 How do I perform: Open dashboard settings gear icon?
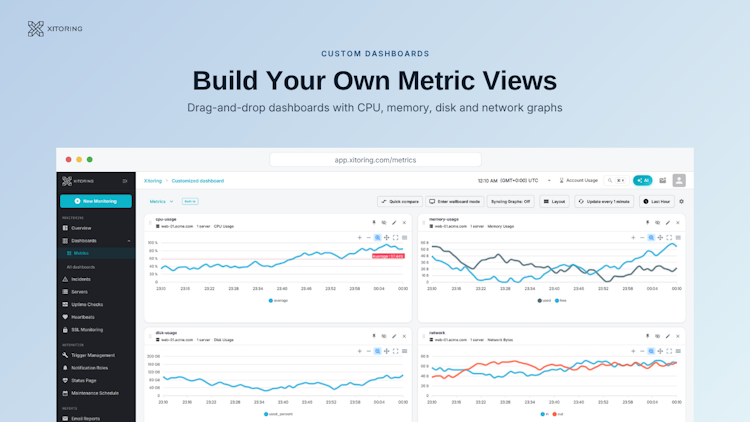tap(682, 201)
